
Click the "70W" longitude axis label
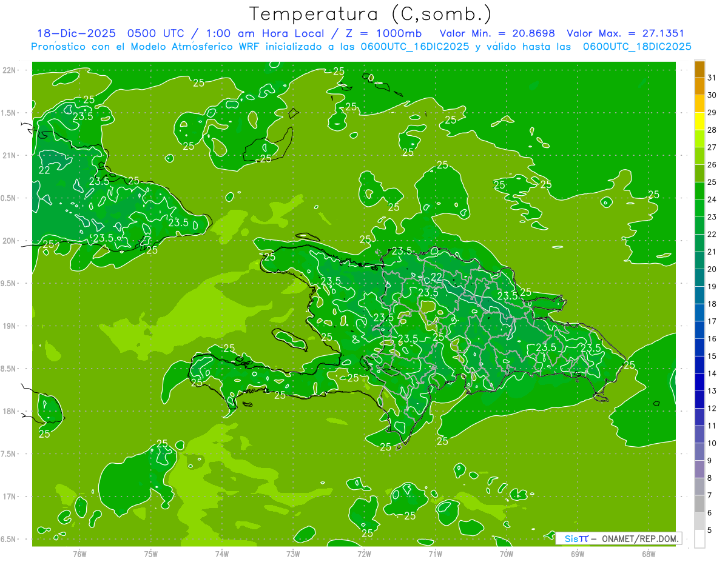click(x=507, y=554)
